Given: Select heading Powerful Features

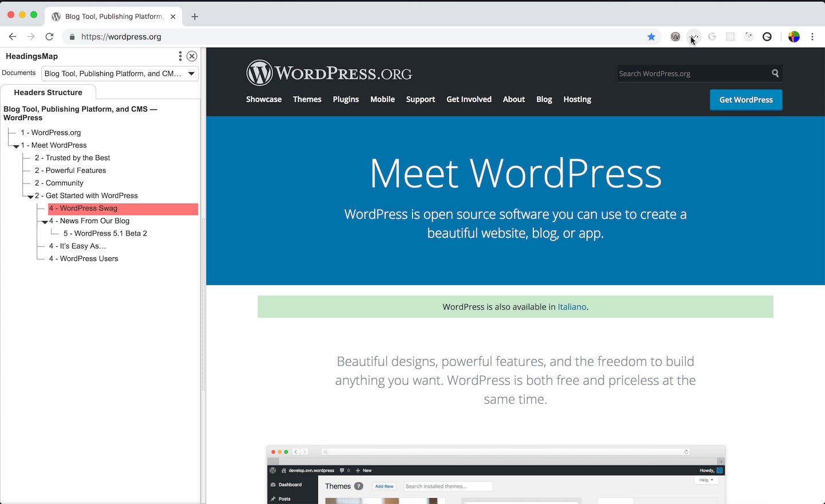Looking at the screenshot, I should 70,170.
